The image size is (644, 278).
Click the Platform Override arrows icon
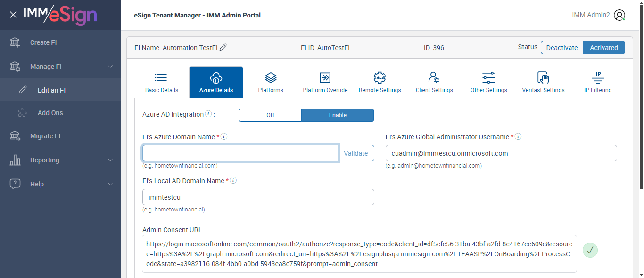point(325,77)
